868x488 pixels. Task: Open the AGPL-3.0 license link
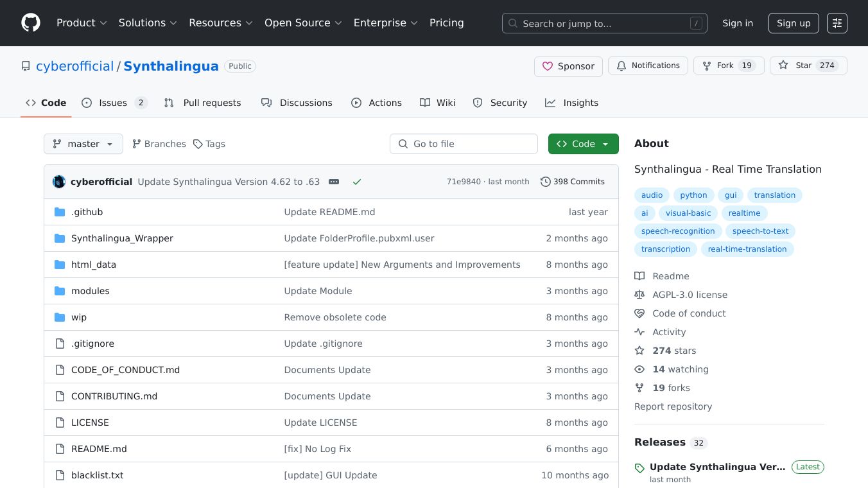(690, 295)
